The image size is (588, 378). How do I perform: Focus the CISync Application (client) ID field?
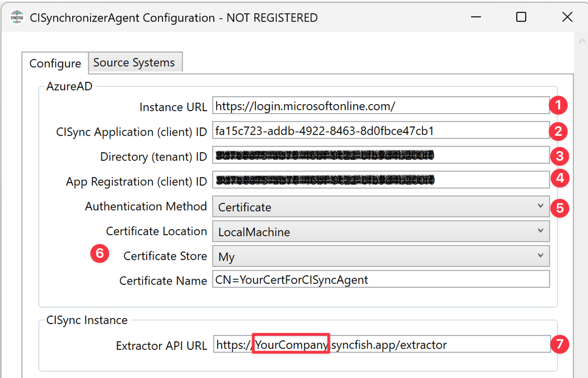coord(381,131)
